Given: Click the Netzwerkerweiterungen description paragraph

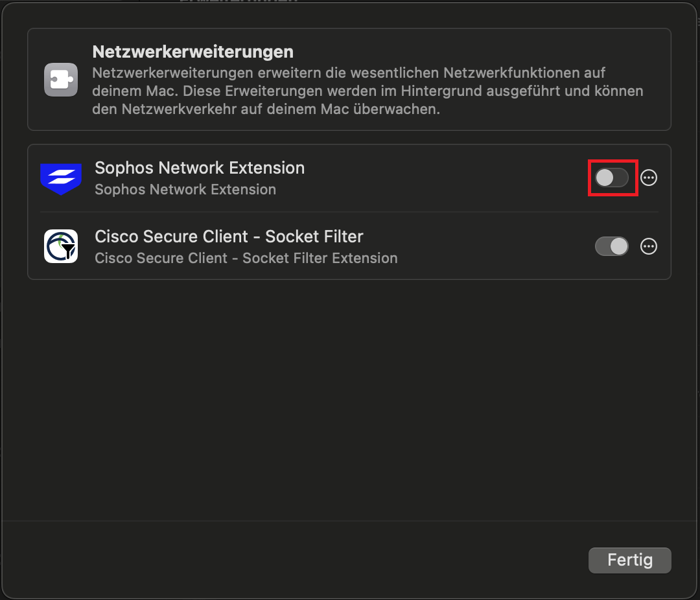Looking at the screenshot, I should click(367, 91).
